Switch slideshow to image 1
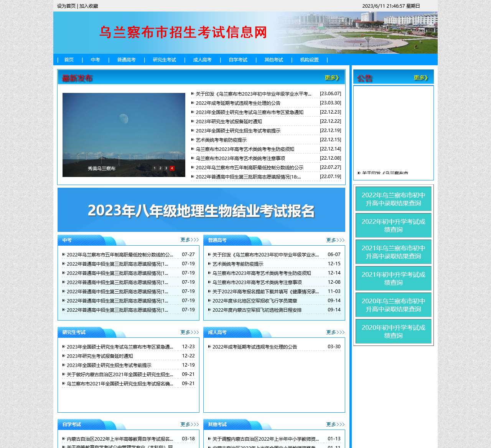The width and height of the screenshot is (491, 448). 155,168
